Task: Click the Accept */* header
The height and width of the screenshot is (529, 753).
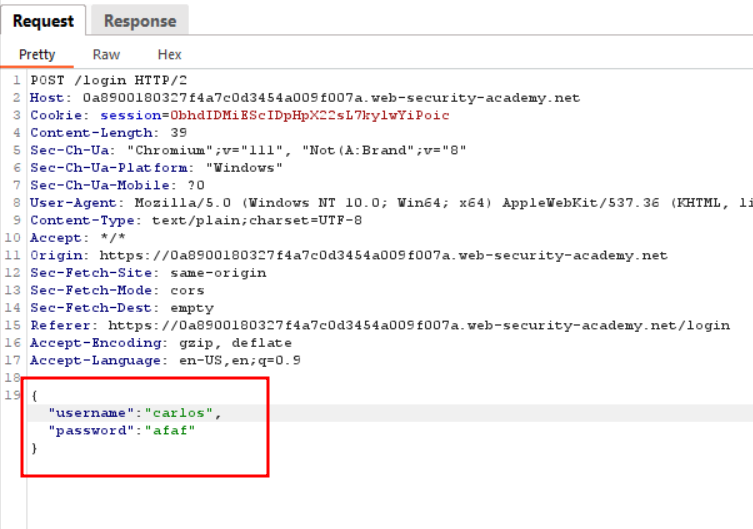Action: point(78,238)
